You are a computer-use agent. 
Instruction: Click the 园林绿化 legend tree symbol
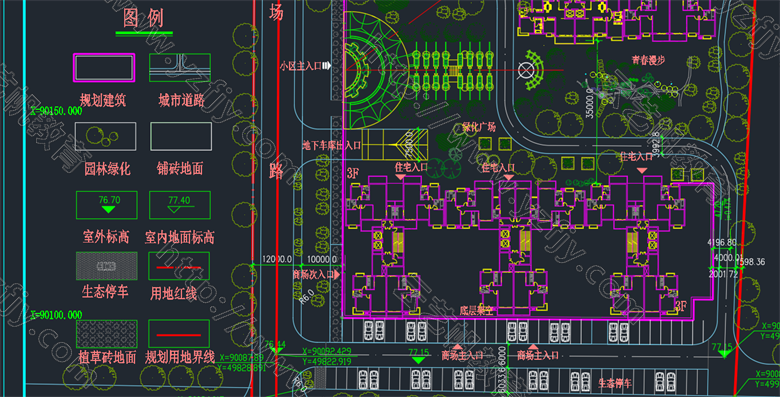105,136
